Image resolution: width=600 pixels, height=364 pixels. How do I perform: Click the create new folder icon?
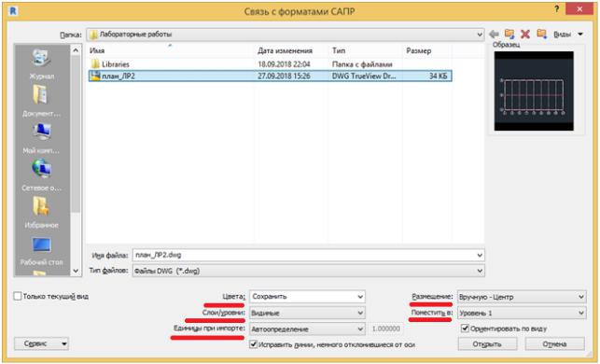(x=541, y=34)
